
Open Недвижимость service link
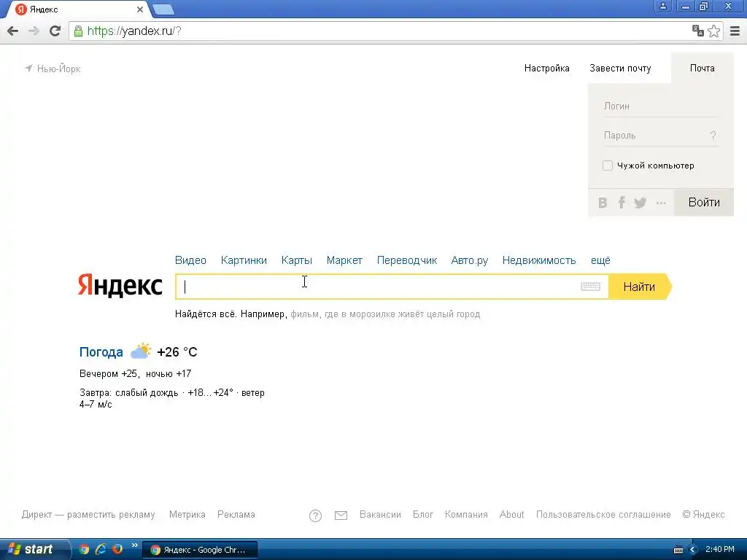pos(539,260)
